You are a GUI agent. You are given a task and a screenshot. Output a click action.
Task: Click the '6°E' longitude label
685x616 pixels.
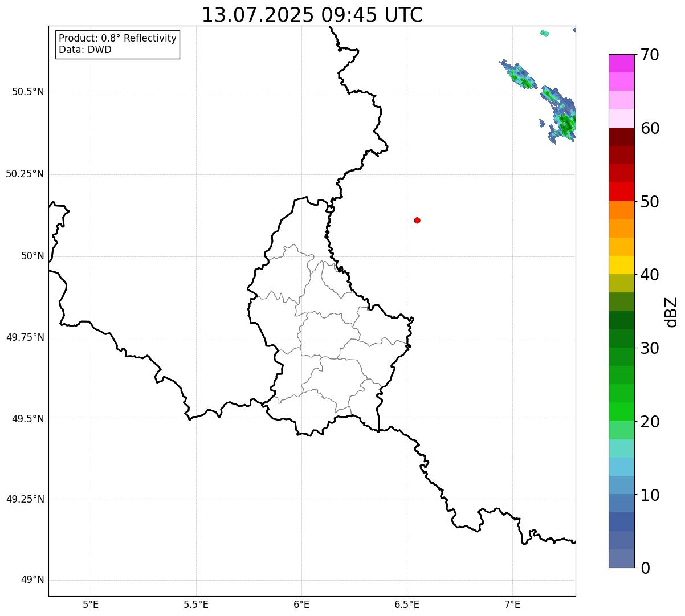pos(301,604)
